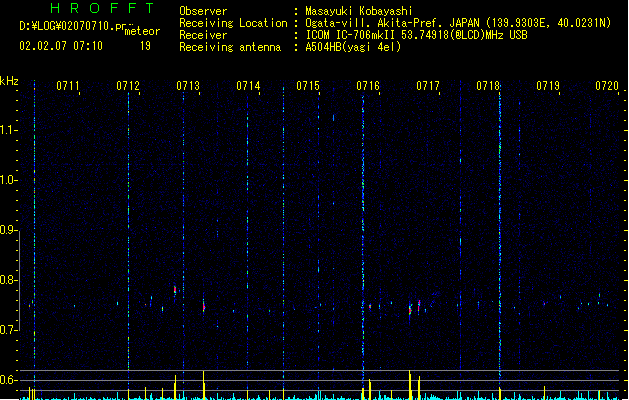Screen dimensions: 629x400
Task: Click the 0.6 kHz frequency axis label
Action: point(8,380)
